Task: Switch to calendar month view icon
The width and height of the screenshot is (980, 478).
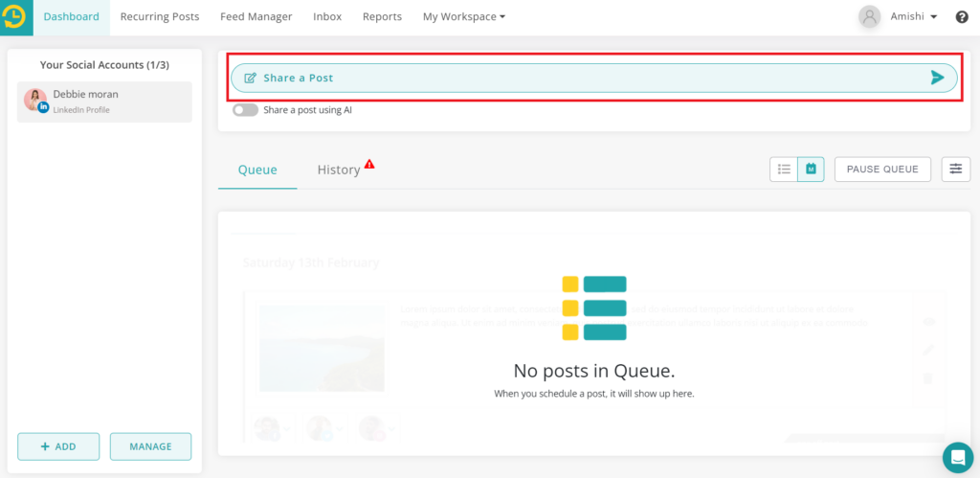Action: pos(811,169)
